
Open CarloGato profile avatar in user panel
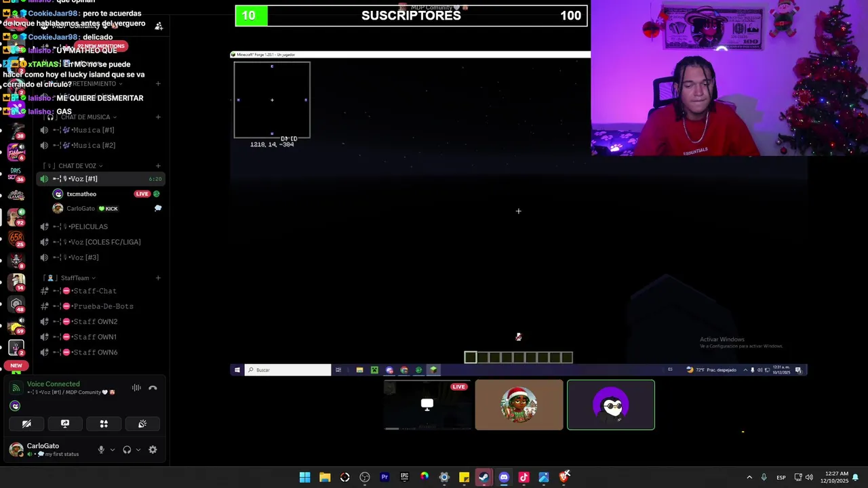tap(16, 449)
